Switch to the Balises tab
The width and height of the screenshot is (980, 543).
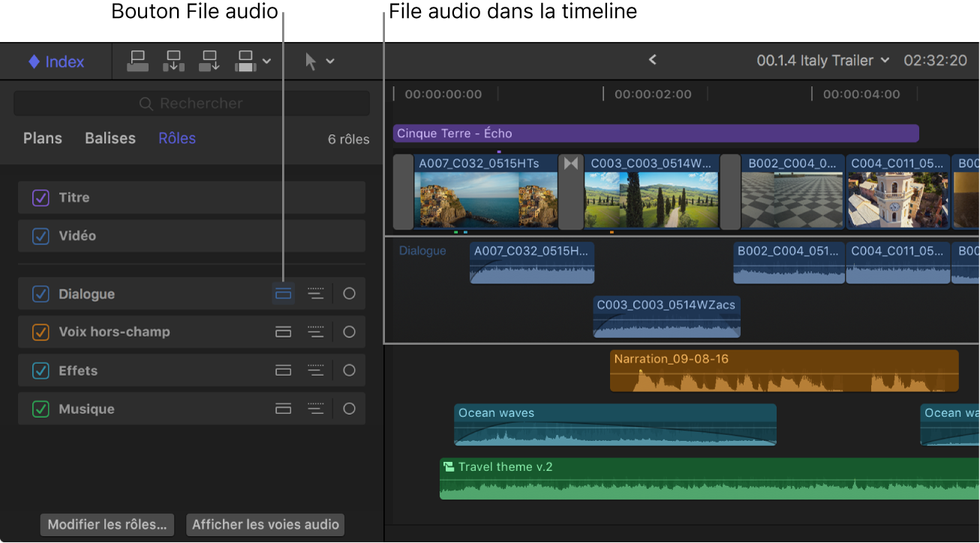click(110, 138)
